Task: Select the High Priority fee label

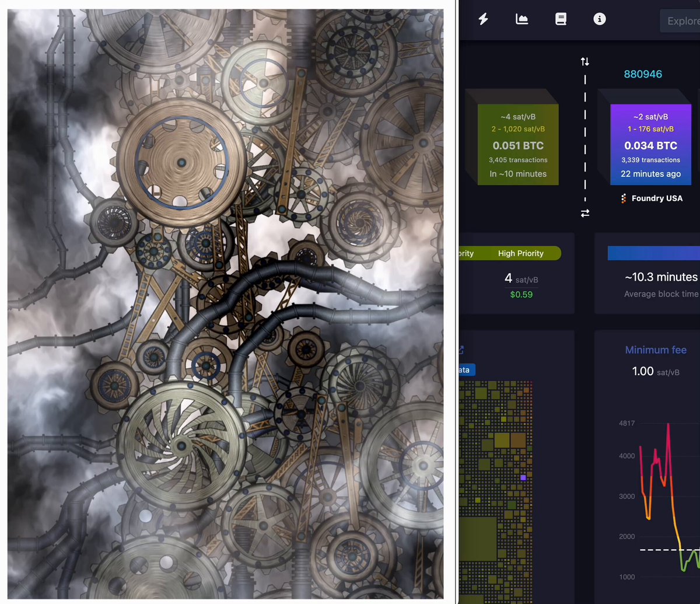Action: click(x=521, y=253)
